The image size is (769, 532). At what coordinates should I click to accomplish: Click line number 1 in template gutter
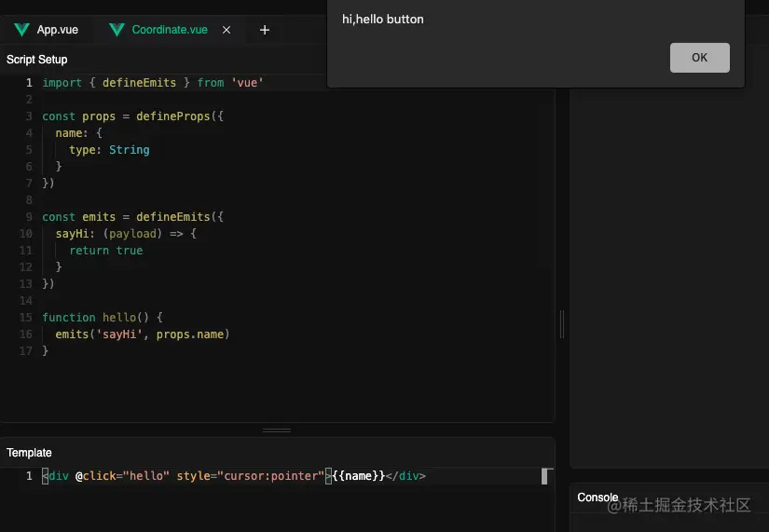tap(30, 476)
